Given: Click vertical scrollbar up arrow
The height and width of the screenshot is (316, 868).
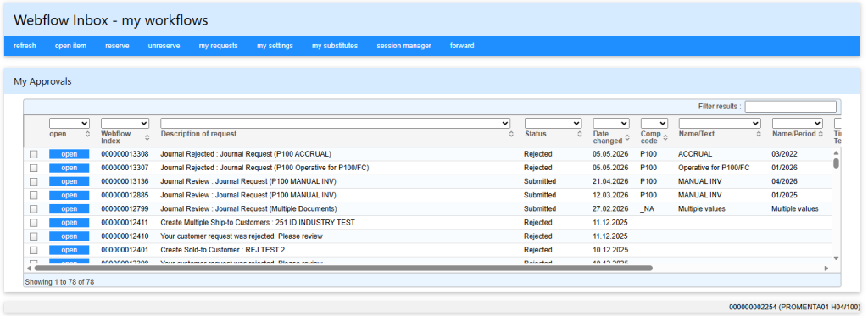Looking at the screenshot, I should pos(836,152).
